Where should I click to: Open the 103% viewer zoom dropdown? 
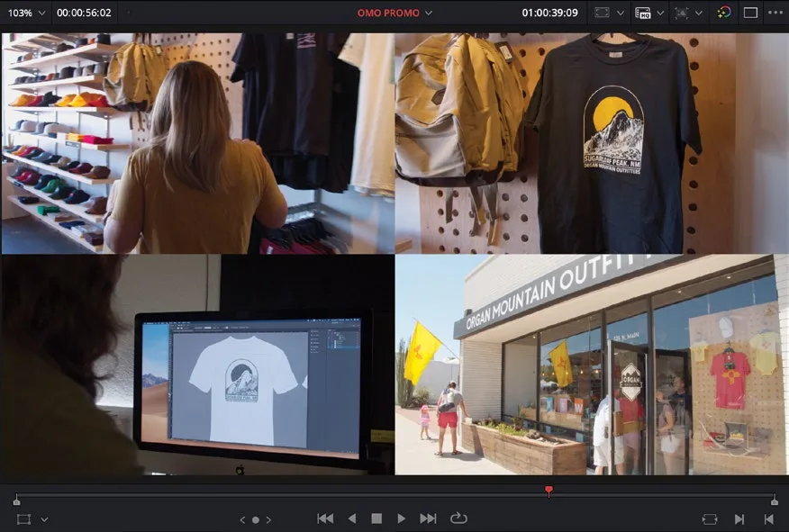(x=26, y=13)
